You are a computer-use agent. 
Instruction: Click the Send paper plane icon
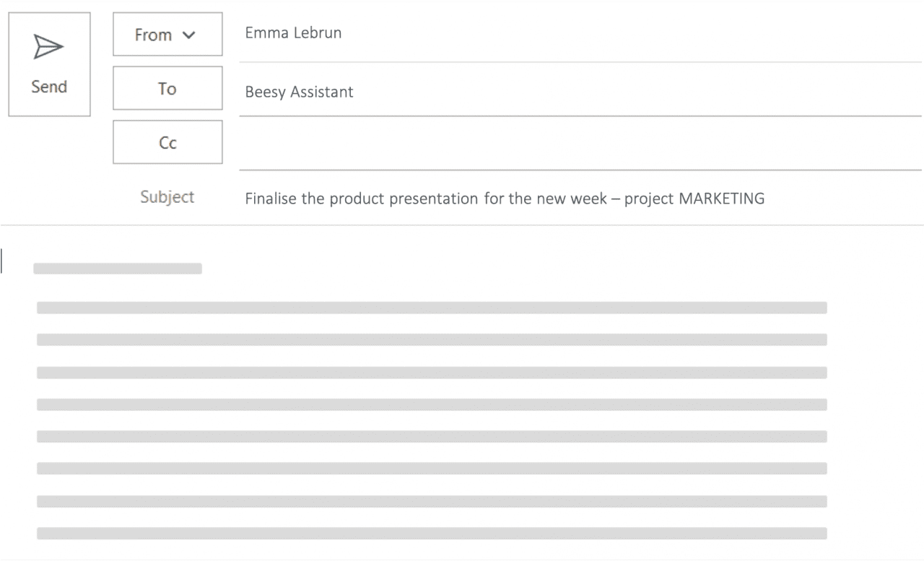coord(48,46)
